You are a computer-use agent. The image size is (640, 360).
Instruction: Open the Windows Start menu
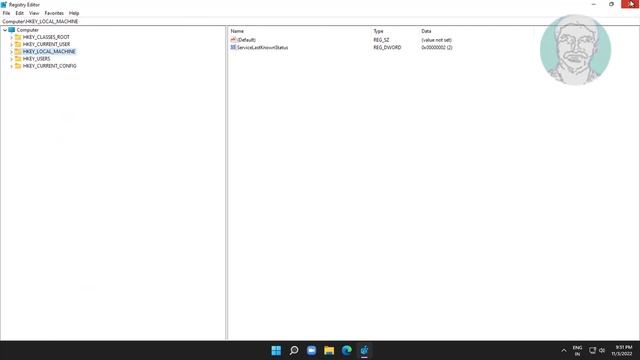(x=276, y=350)
